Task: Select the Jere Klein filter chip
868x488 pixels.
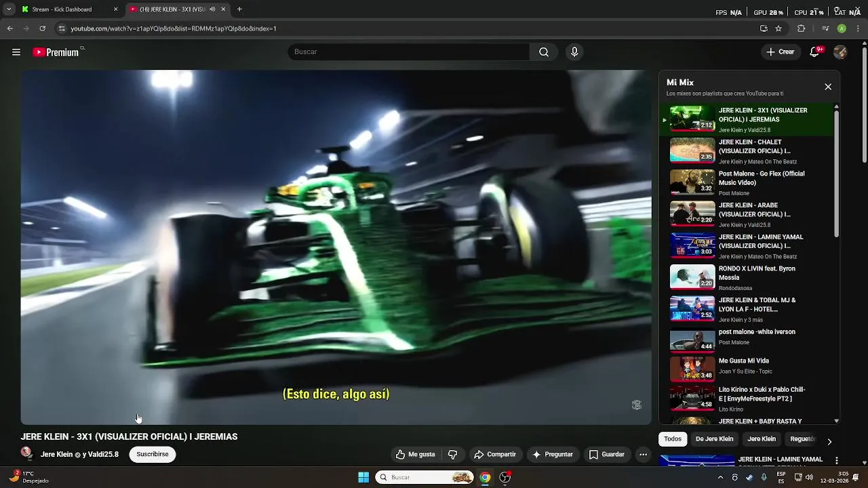Action: click(762, 439)
